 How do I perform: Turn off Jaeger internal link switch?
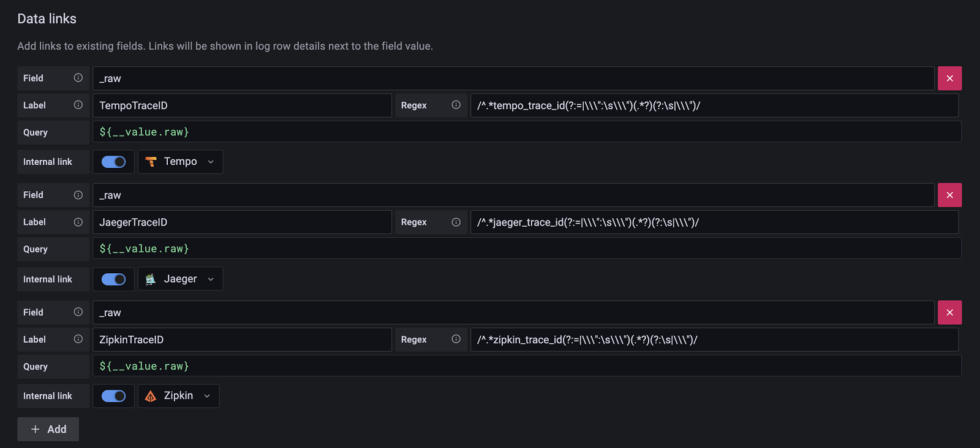113,279
